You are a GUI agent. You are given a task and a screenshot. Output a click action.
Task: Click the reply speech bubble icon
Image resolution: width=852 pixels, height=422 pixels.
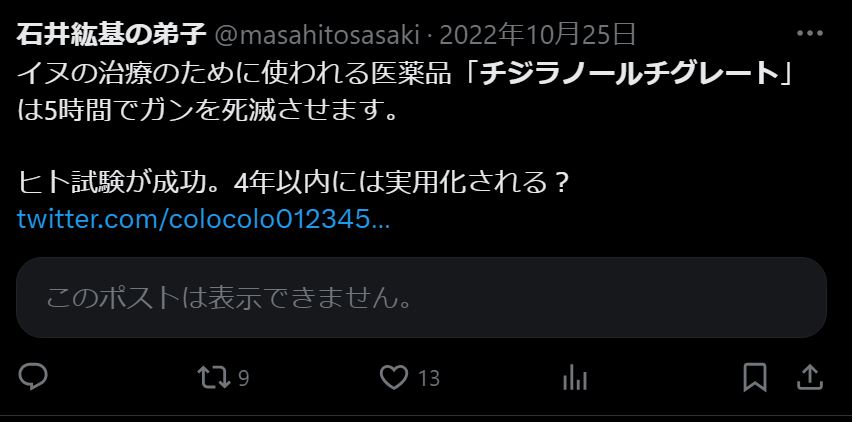(x=33, y=376)
